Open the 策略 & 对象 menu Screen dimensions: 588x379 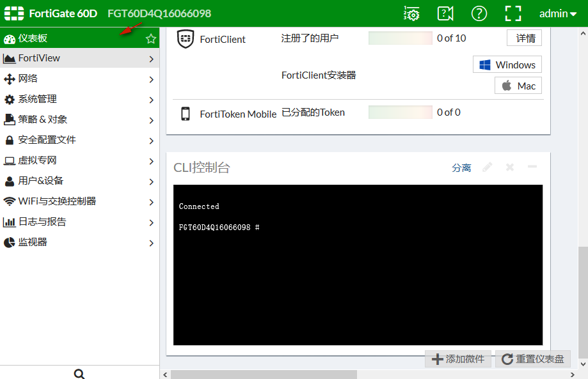coord(79,120)
